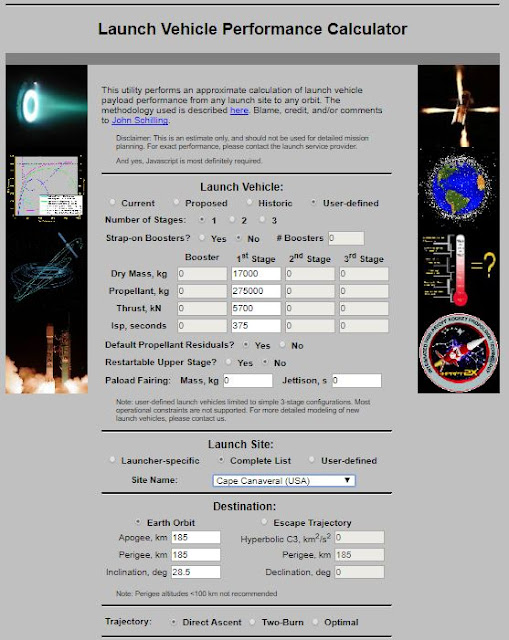This screenshot has width=509, height=640.
Task: Set number of stages to 2
Action: tap(232, 220)
